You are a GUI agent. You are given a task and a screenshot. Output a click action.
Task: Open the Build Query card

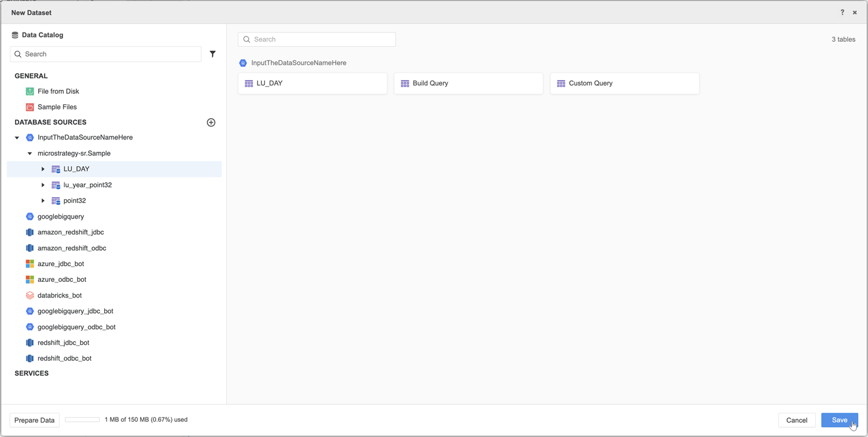[x=468, y=83]
